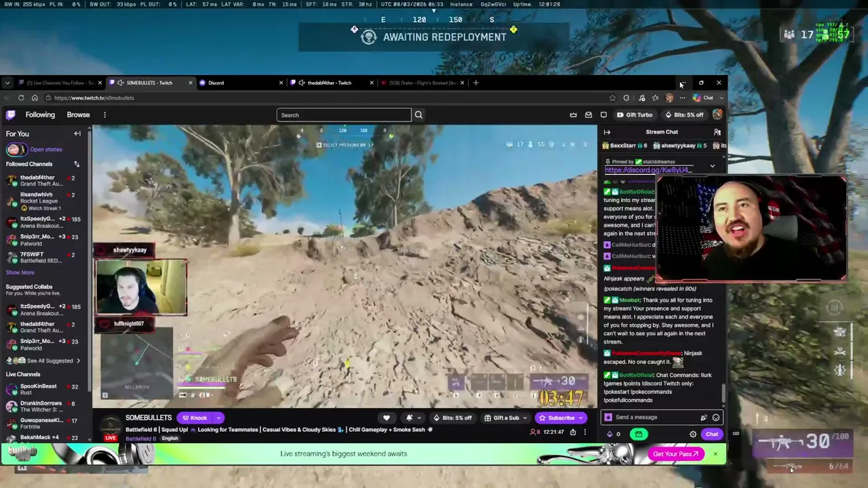The image size is (868, 488).
Task: Switch to the Discord browser tab
Action: coord(241,83)
